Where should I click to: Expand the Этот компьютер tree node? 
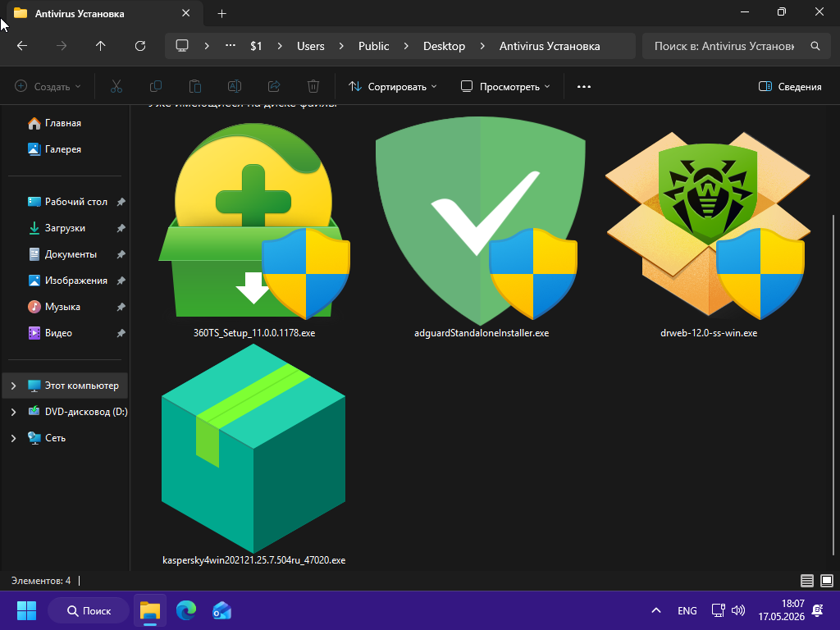coord(13,386)
